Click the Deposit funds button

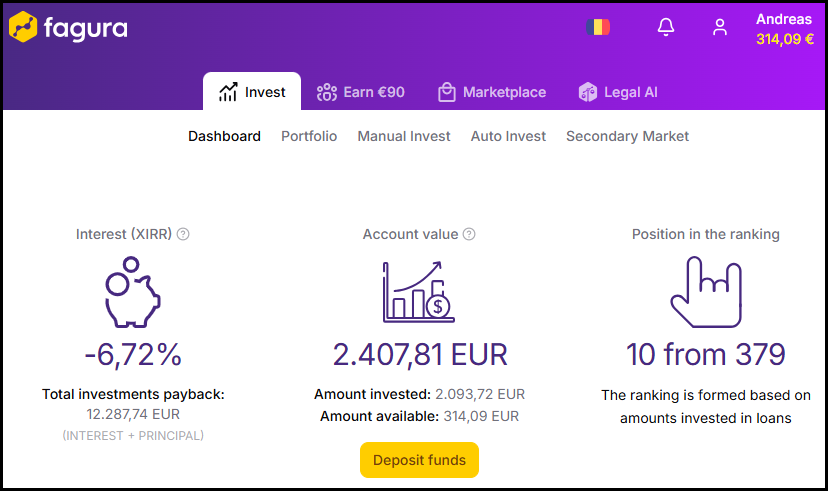coord(419,460)
